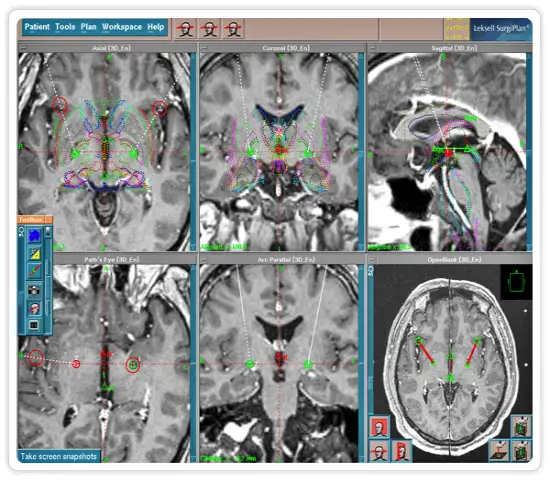Click the green orientation box in OpenBook

(516, 282)
